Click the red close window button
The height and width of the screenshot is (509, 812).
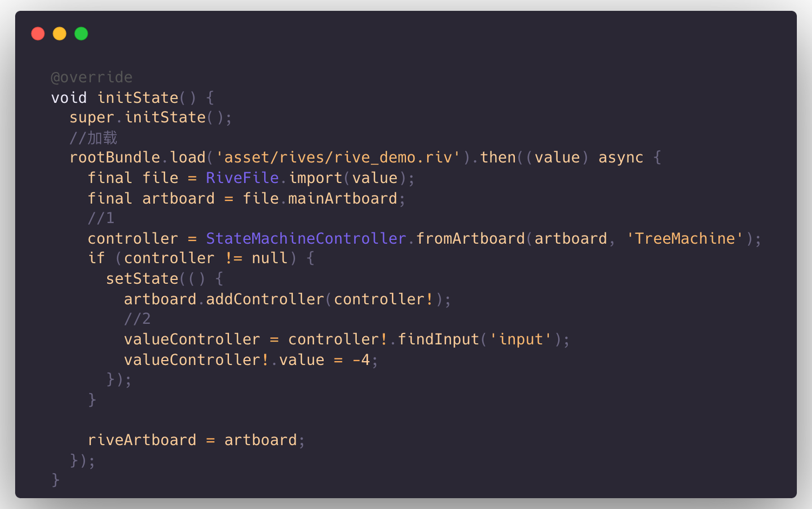38,34
